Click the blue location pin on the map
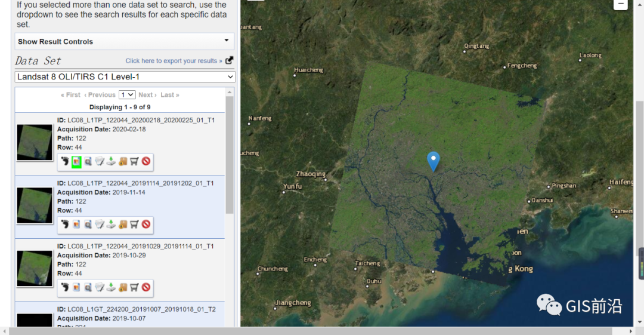The image size is (644, 335). (x=434, y=161)
